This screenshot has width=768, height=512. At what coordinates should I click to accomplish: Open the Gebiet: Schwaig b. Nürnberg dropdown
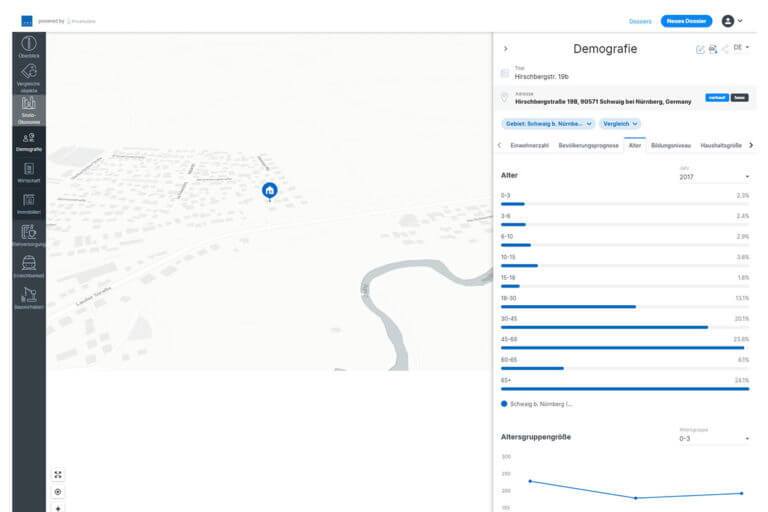pyautogui.click(x=548, y=124)
